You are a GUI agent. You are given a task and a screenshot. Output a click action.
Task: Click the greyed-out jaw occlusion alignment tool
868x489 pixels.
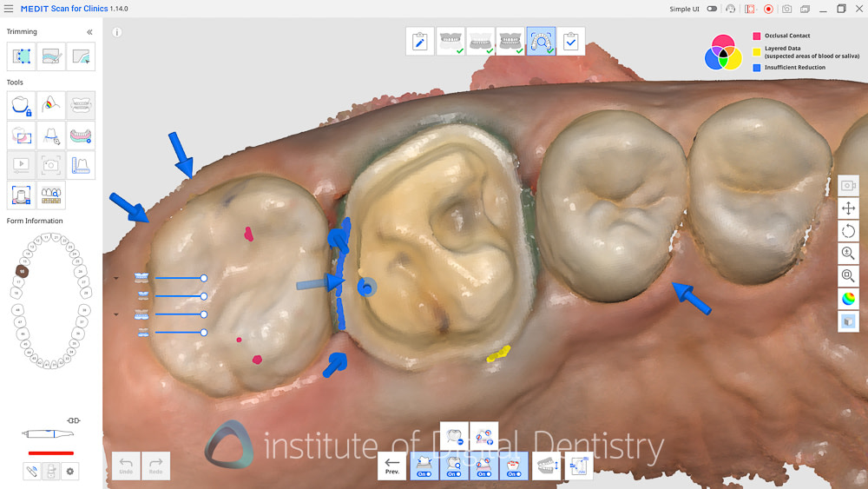click(81, 105)
